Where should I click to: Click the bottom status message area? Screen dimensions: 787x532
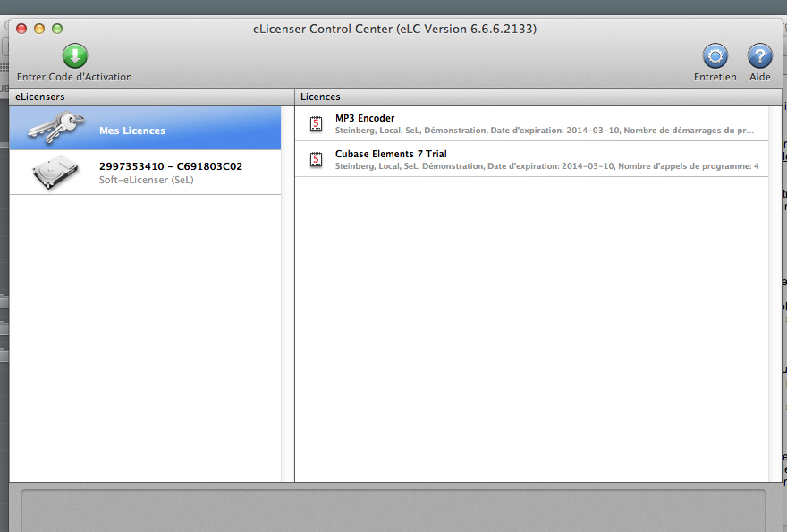click(x=393, y=511)
